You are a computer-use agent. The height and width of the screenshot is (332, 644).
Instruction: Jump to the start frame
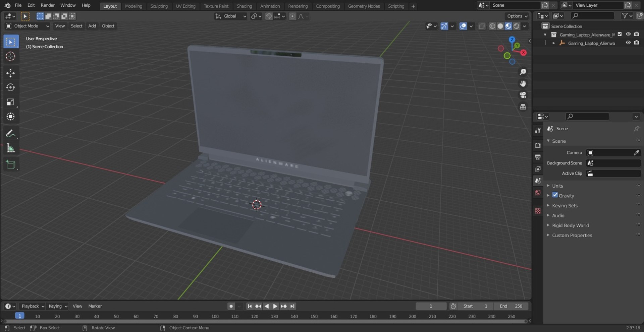[250, 306]
